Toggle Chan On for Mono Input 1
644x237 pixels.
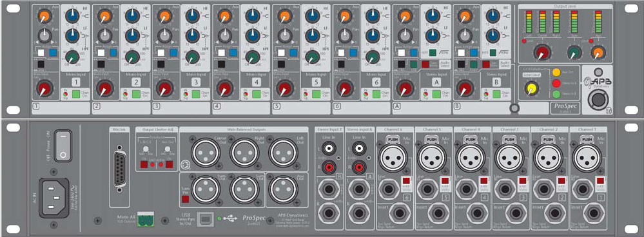coord(77,94)
